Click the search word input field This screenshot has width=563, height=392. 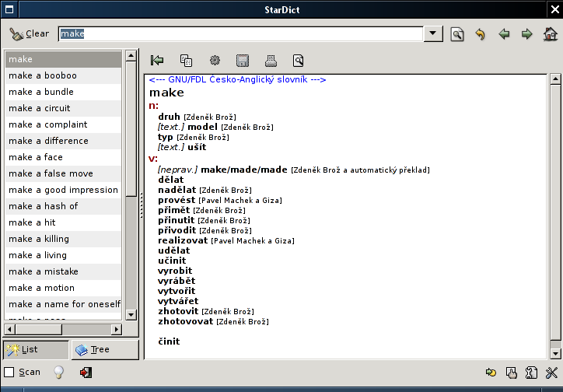pyautogui.click(x=241, y=33)
